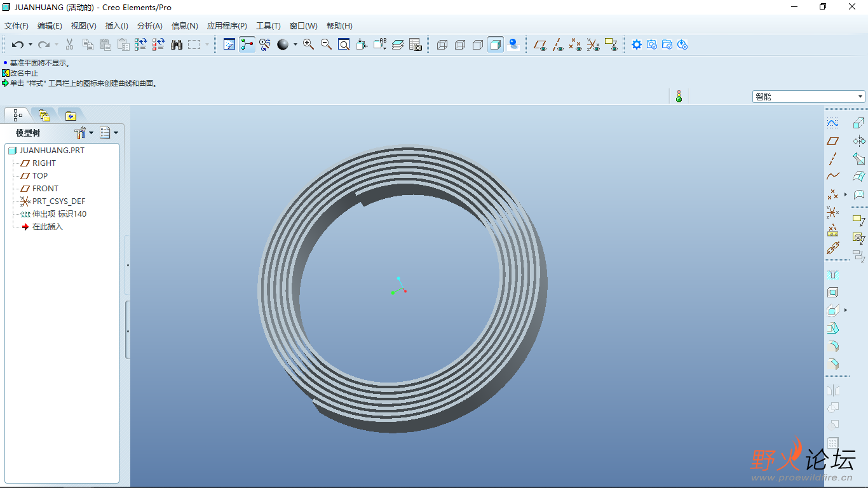Click the Hole tool icon
This screenshot has height=488, width=868.
pos(832,274)
